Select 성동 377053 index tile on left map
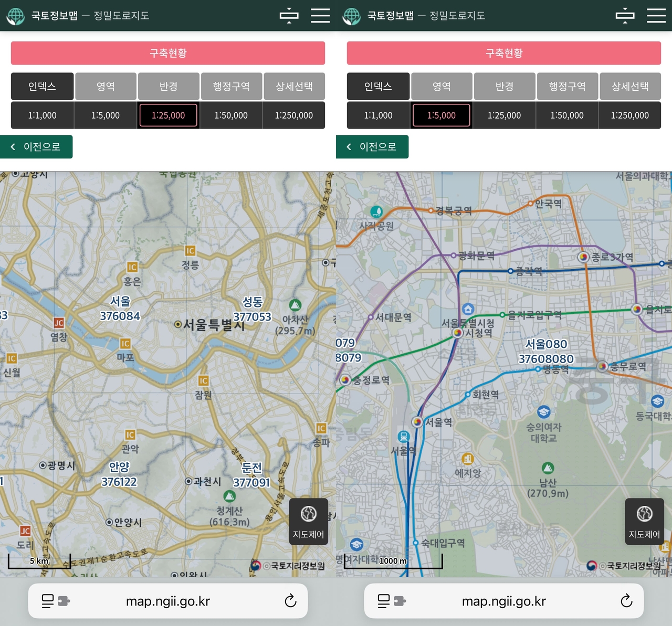The height and width of the screenshot is (626, 672). tap(253, 310)
